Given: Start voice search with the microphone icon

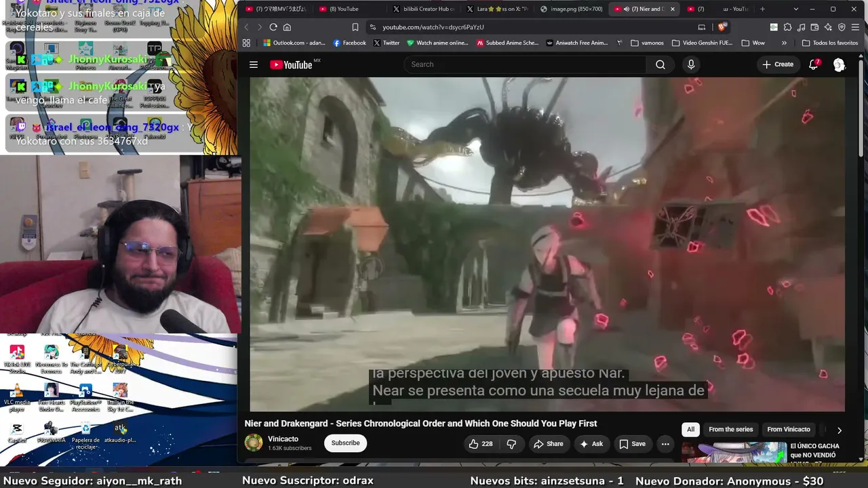Looking at the screenshot, I should (691, 64).
